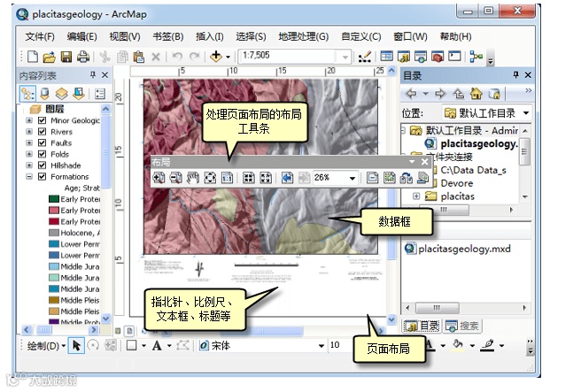
Task: Toggle the Folds layer checkbox
Action: coord(43,154)
